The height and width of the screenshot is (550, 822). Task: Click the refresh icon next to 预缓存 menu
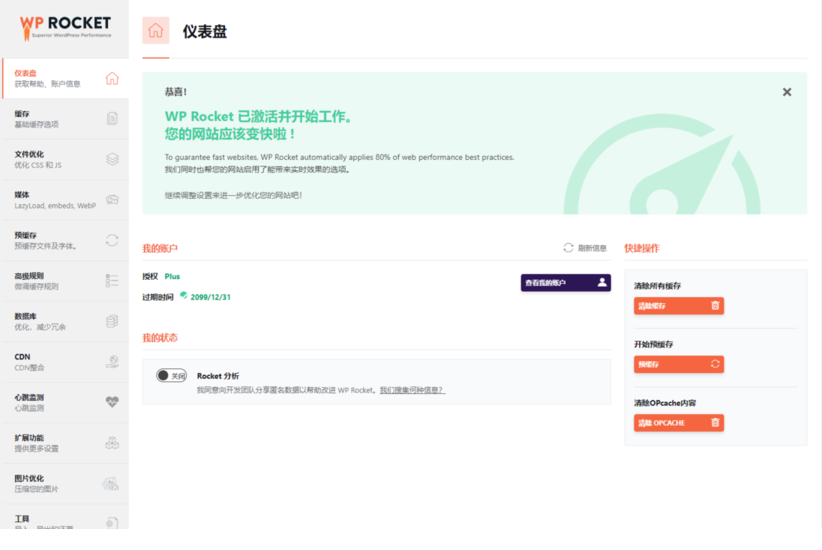(112, 240)
